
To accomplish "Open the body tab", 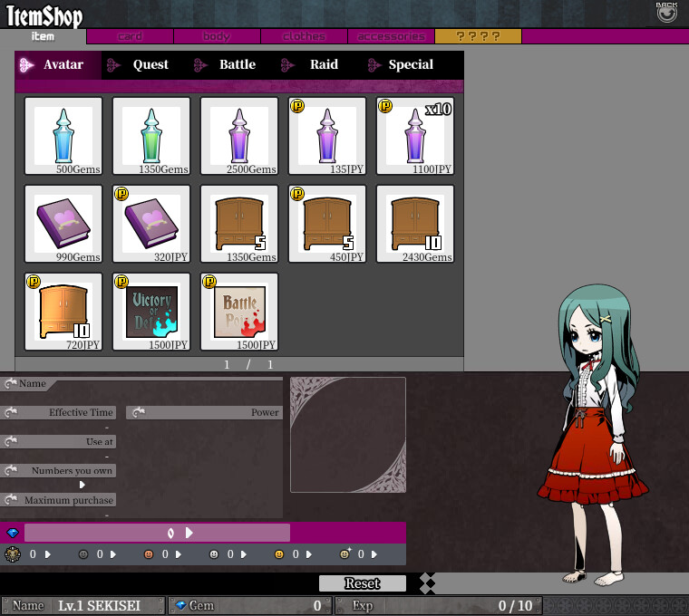I will [x=217, y=36].
